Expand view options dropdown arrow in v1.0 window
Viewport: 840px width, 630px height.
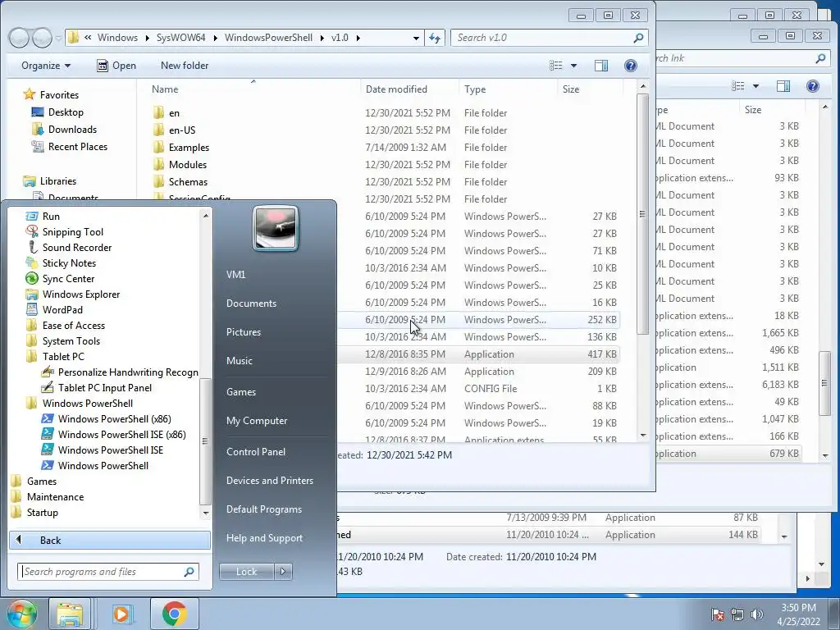coord(573,66)
